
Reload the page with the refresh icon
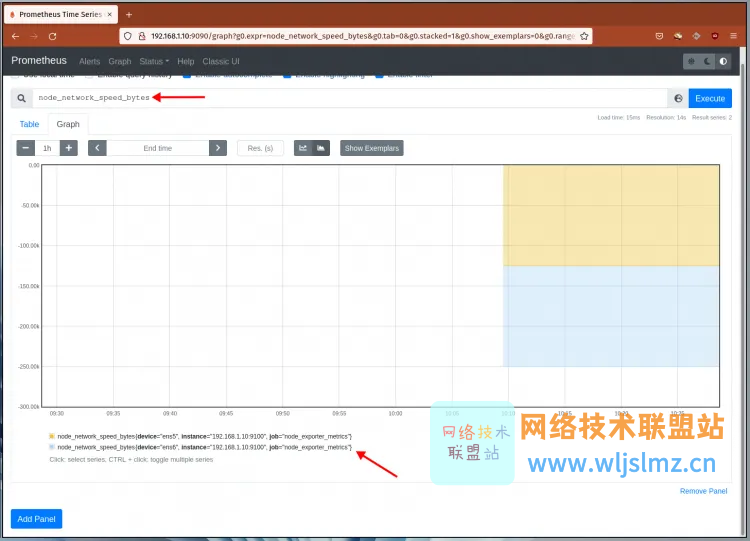pyautogui.click(x=53, y=36)
